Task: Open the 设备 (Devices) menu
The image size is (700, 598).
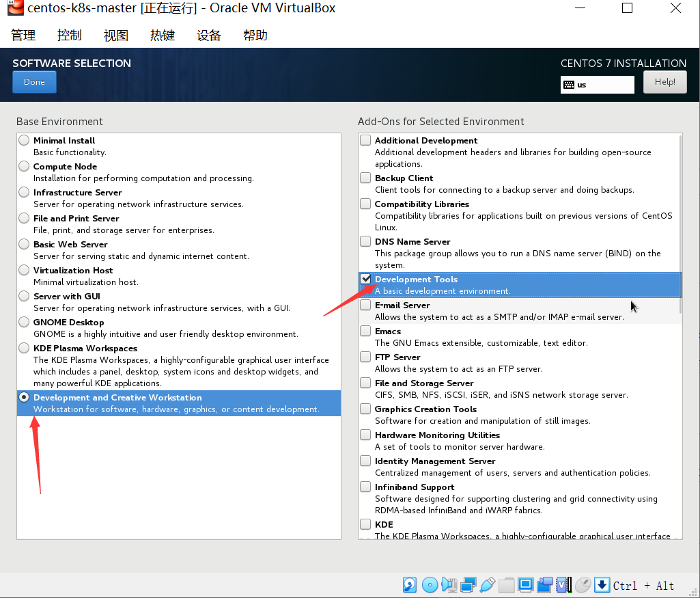Action: pyautogui.click(x=209, y=35)
